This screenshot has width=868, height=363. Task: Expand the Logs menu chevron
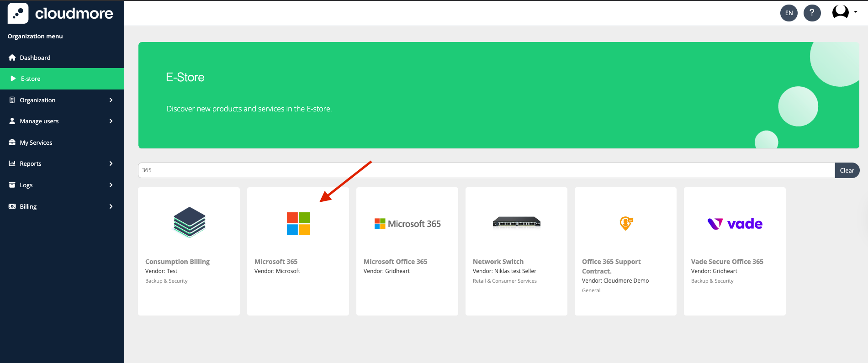pos(111,185)
